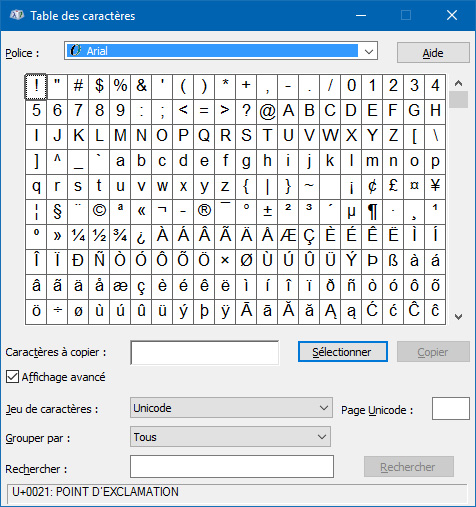Viewport: 476px width, 507px height.
Task: Select the copyright symbol © in grid
Action: [x=99, y=212]
